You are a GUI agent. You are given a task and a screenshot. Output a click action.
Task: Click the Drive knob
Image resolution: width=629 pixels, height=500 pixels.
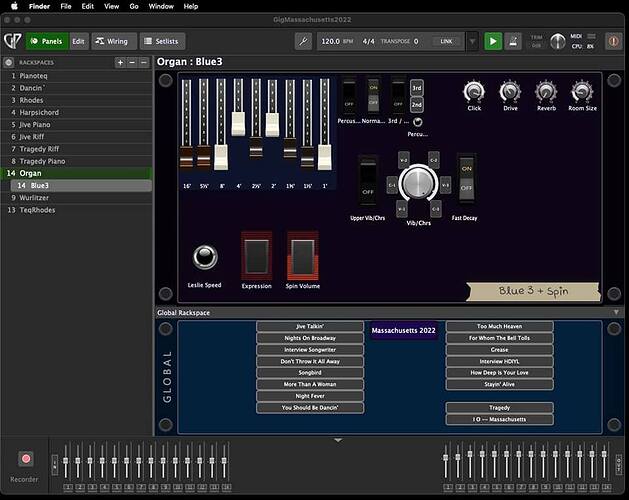[x=510, y=91]
